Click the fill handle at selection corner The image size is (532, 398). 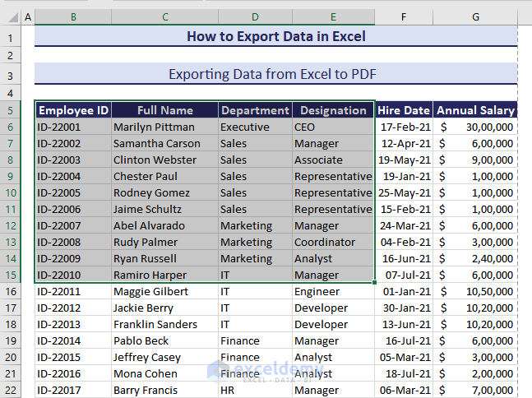tap(375, 283)
